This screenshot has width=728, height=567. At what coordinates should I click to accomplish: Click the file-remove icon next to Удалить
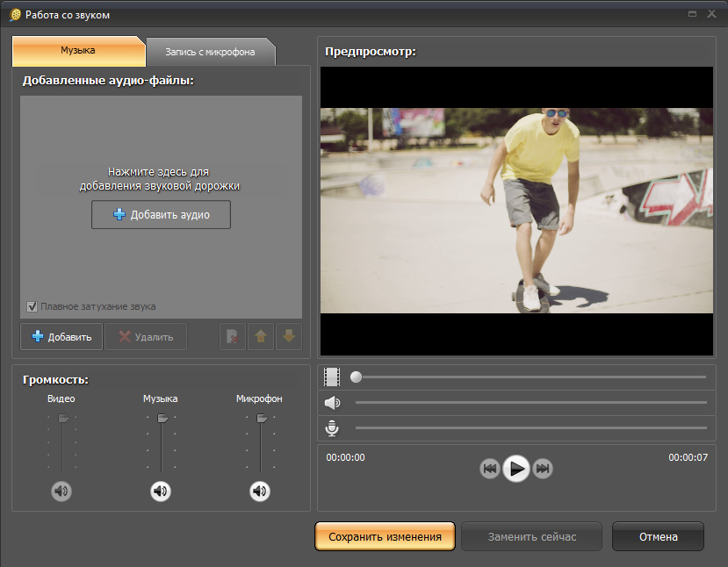coord(232,336)
